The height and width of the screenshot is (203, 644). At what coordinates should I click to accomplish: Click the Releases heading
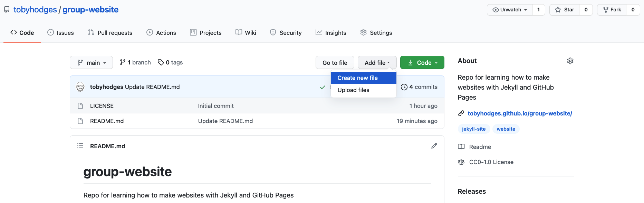(472, 191)
